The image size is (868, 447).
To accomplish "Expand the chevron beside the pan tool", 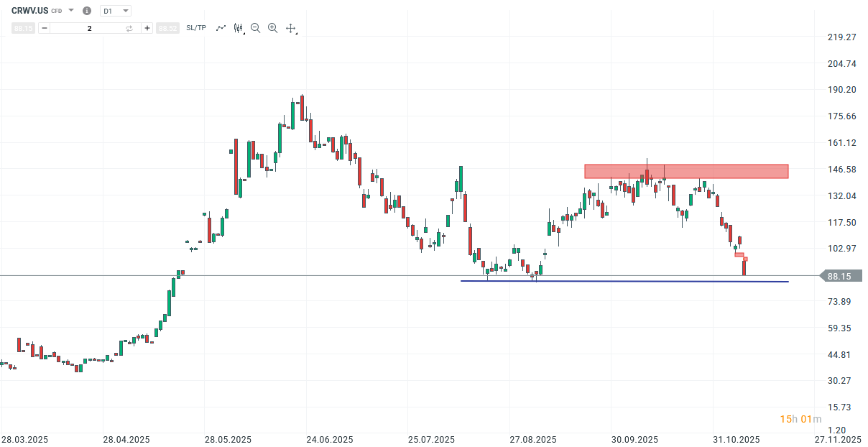I will click(x=296, y=32).
